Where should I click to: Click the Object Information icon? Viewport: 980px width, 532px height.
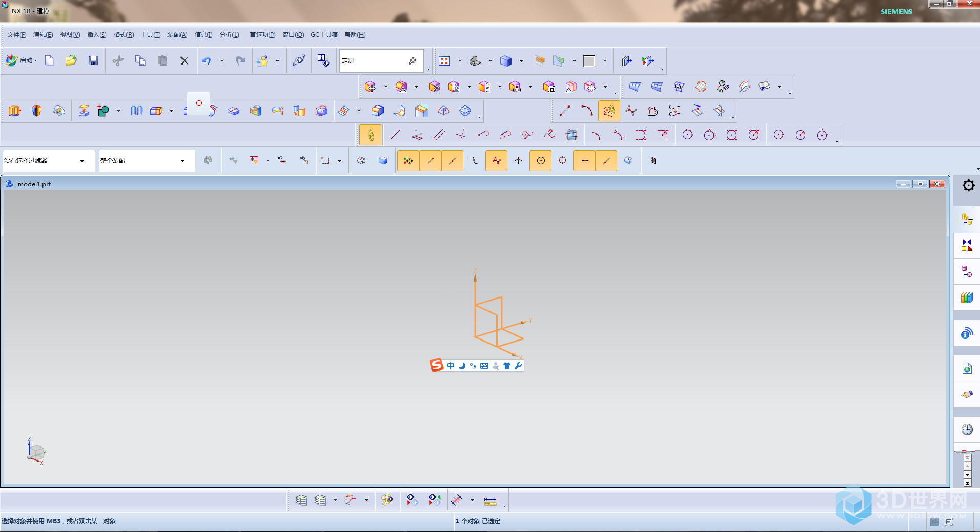pyautogui.click(x=323, y=60)
